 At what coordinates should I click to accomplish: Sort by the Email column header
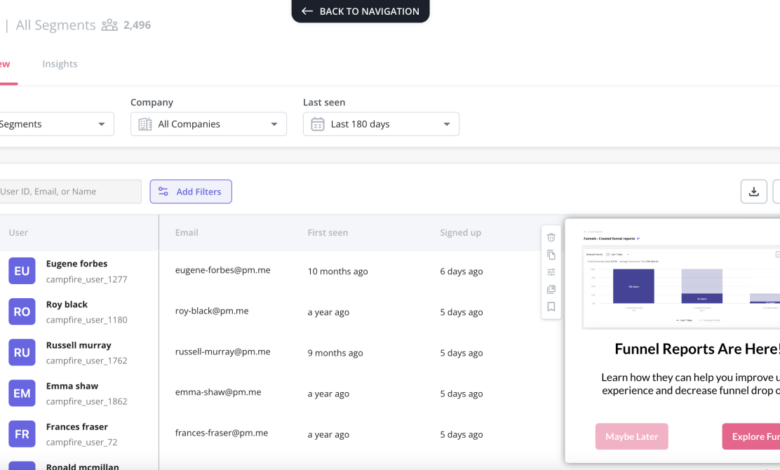click(187, 233)
